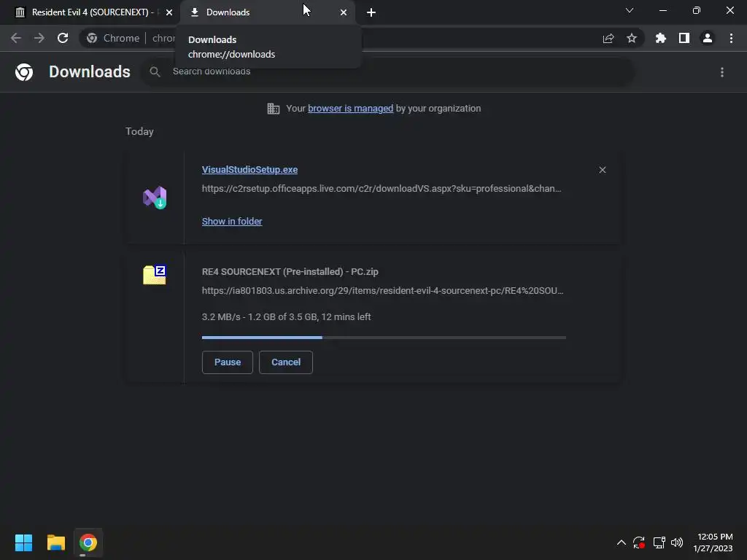Open File Explorer from the taskbar
The width and height of the screenshot is (747, 560).
point(56,542)
